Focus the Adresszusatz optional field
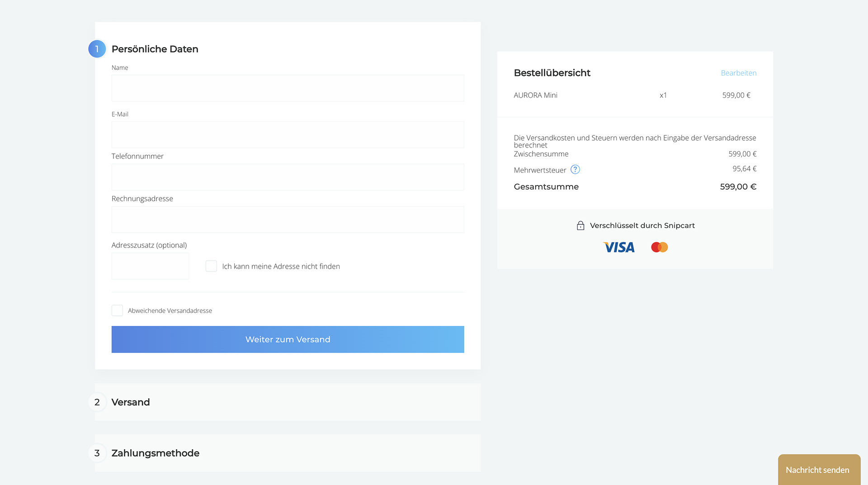The image size is (868, 485). coord(150,266)
